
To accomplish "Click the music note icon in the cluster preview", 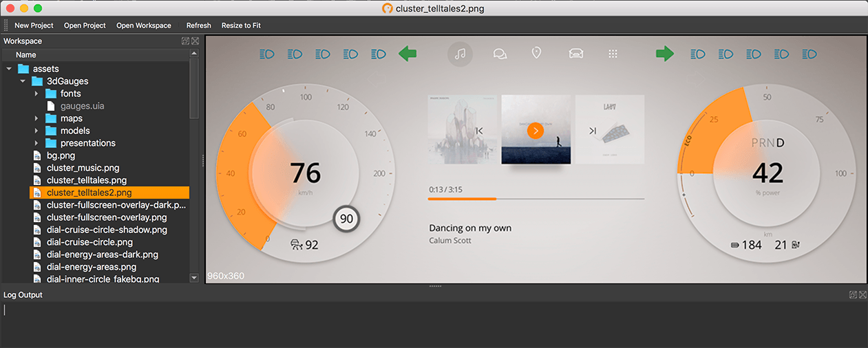I will click(460, 54).
